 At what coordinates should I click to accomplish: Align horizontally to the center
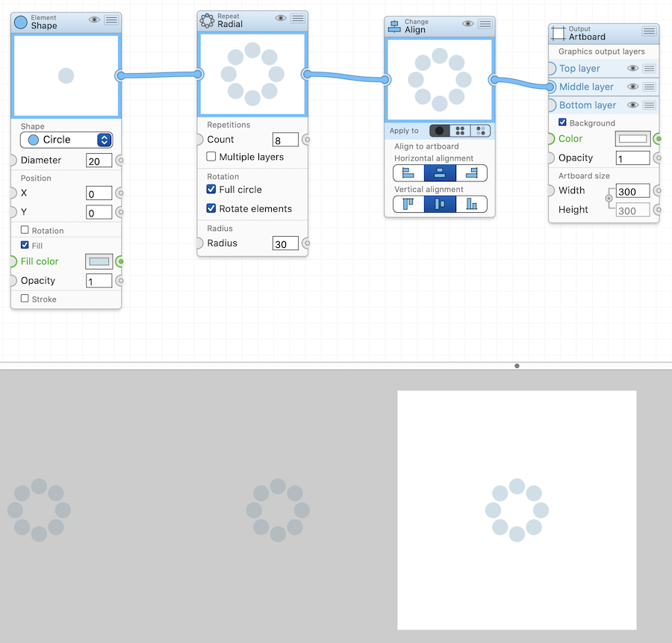[x=440, y=173]
